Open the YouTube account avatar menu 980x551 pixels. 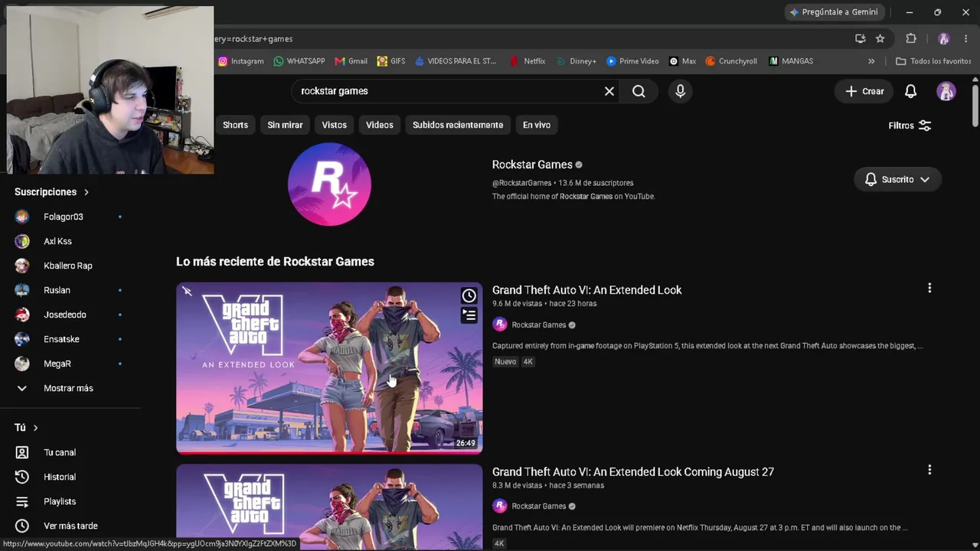point(946,91)
